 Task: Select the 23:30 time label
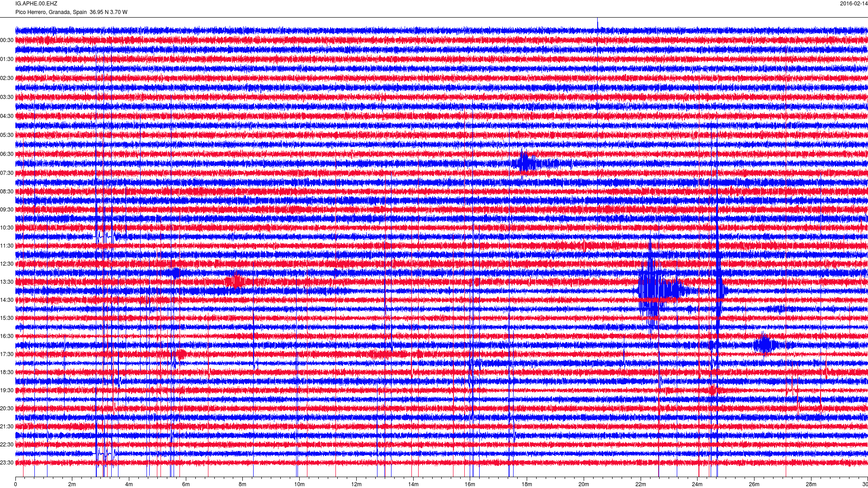tap(7, 463)
